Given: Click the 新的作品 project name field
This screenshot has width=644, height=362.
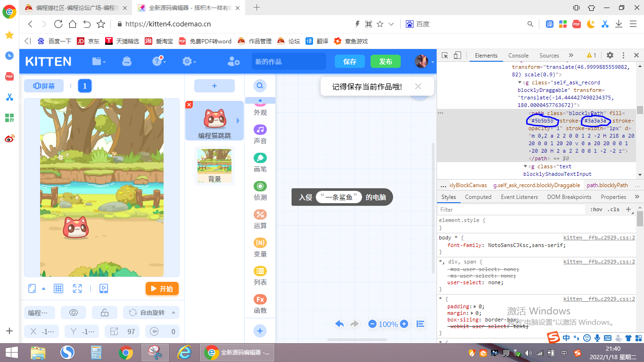Looking at the screenshot, I should [x=289, y=61].
